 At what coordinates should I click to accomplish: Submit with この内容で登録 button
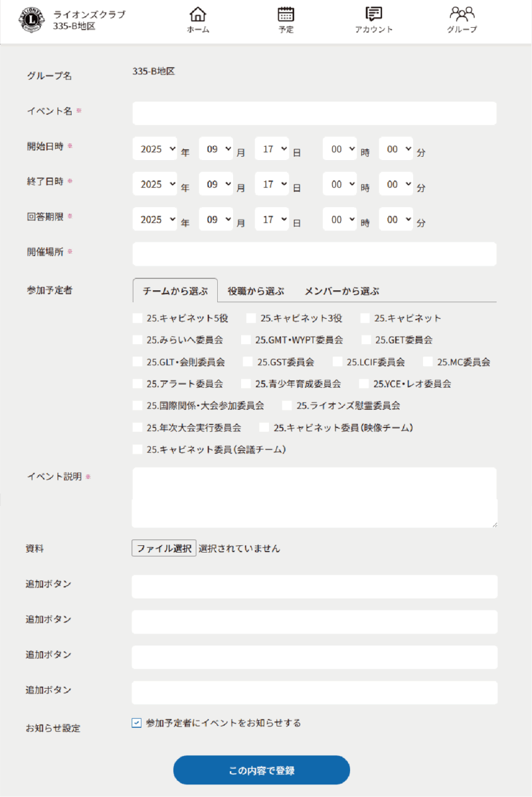[x=261, y=770]
